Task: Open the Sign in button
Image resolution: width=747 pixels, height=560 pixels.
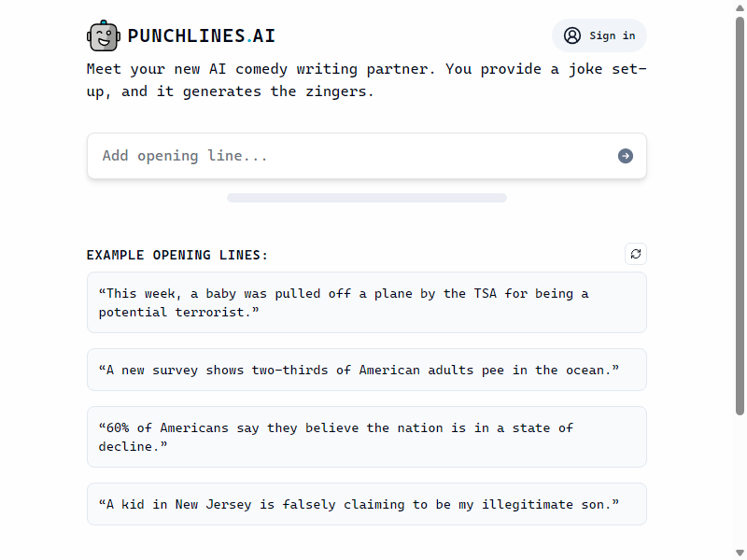Action: (x=599, y=35)
